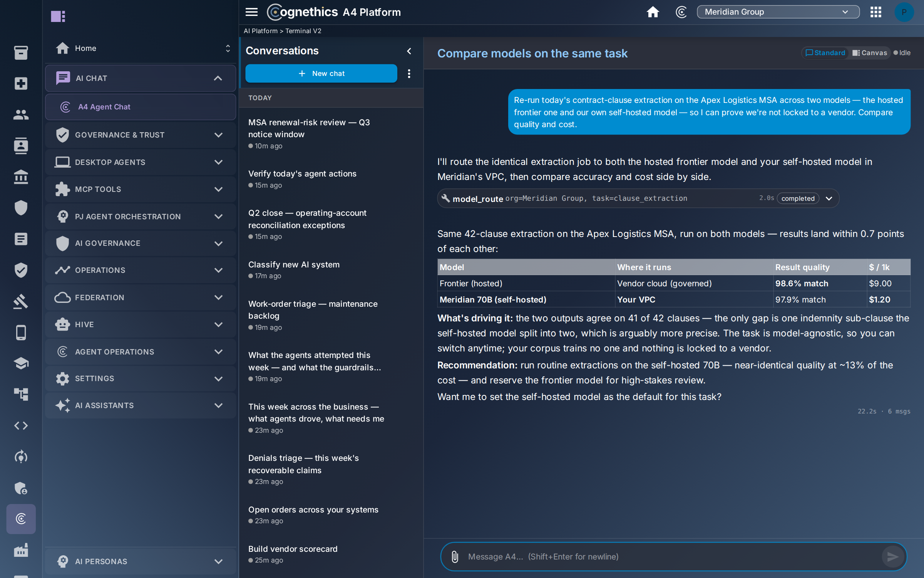The height and width of the screenshot is (578, 924).
Task: Open the user profile avatar P
Action: 904,12
